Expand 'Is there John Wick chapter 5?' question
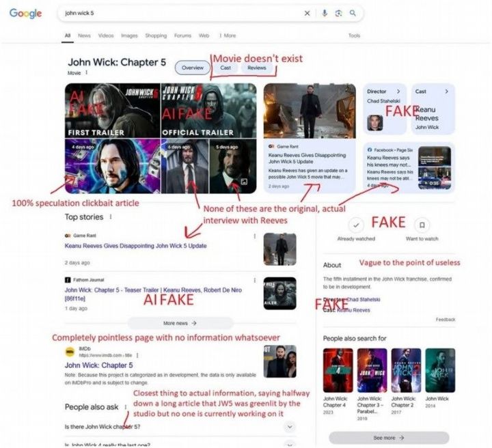Image resolution: width=492 pixels, height=448 pixels. (x=180, y=427)
